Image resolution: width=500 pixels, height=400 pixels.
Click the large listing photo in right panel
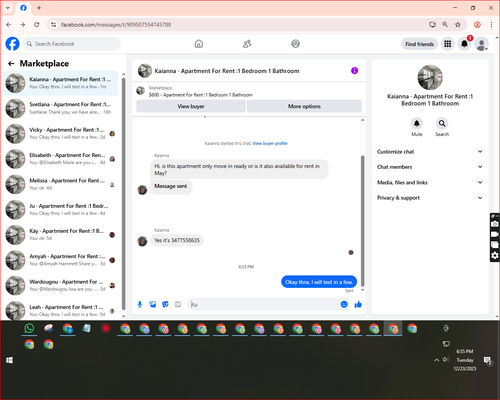click(x=430, y=77)
